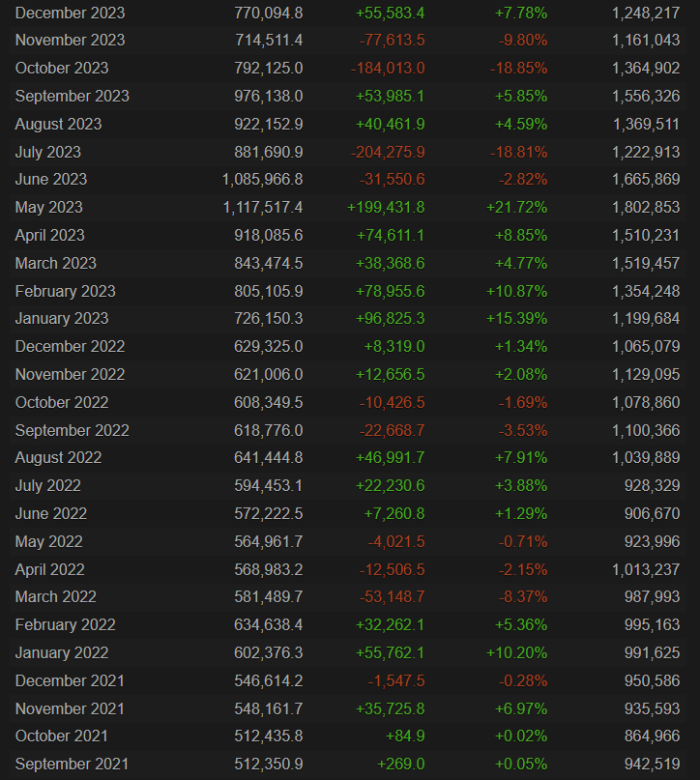Click average players 918,085.6
Viewport: 700px width, 780px height.
269,235
